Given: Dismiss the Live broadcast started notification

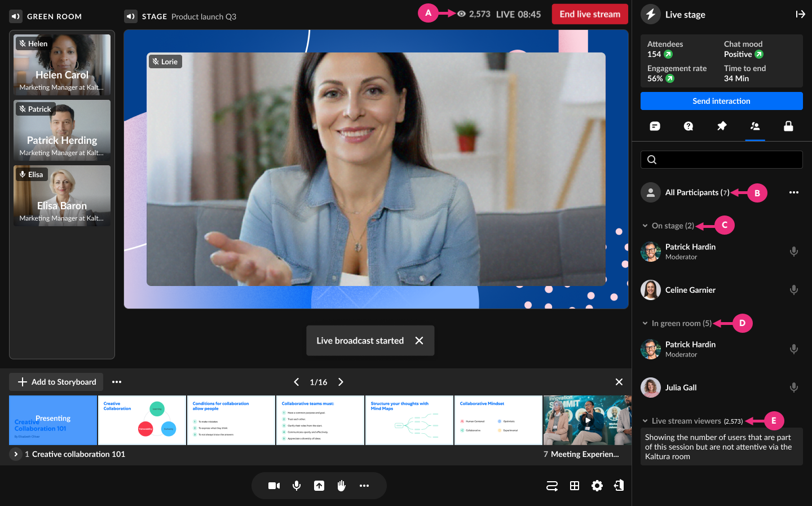Looking at the screenshot, I should click(419, 341).
